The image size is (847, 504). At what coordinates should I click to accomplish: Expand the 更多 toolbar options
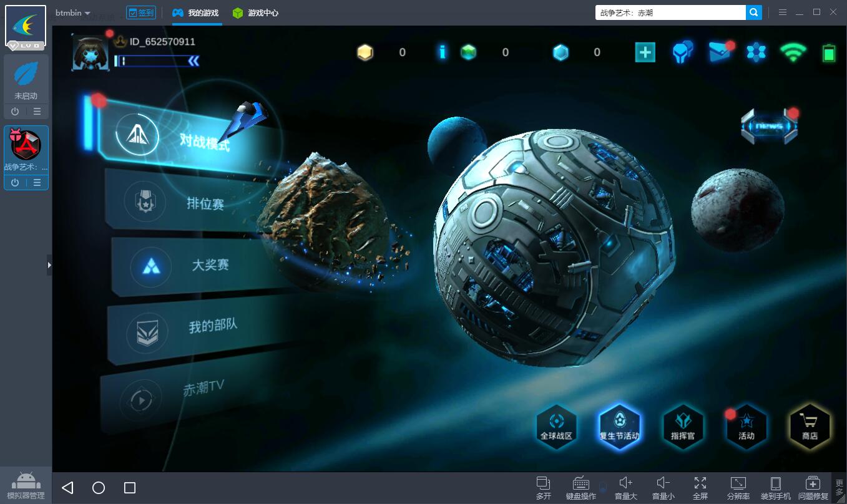click(840, 488)
